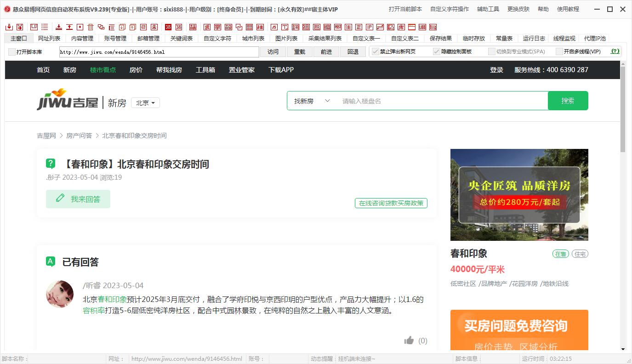
Task: Toggle 切换到专业模式(SPA) checkbox
Action: pos(492,51)
